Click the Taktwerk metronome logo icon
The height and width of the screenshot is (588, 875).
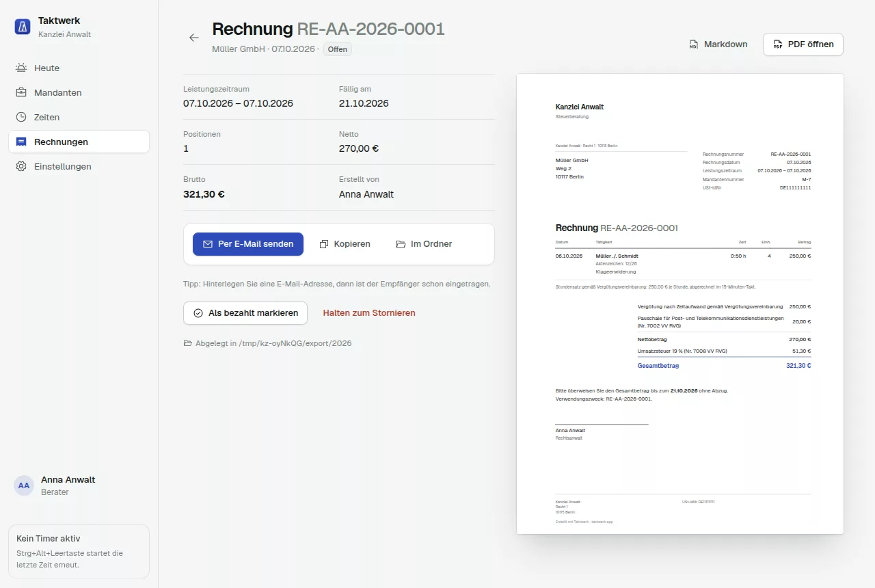coord(23,27)
